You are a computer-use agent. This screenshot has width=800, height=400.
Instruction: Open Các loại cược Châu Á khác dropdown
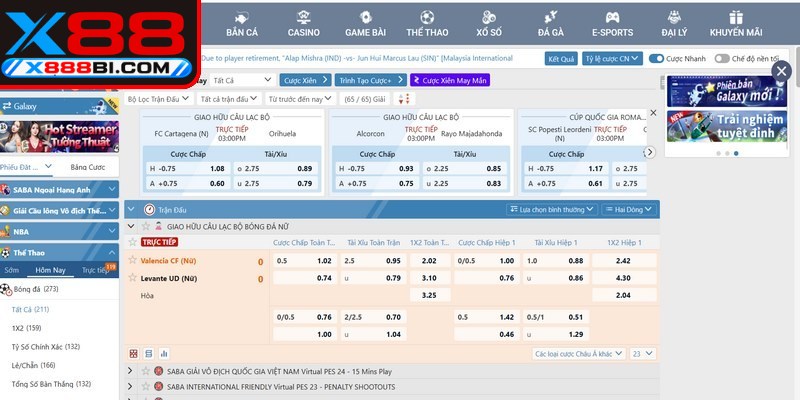[579, 354]
